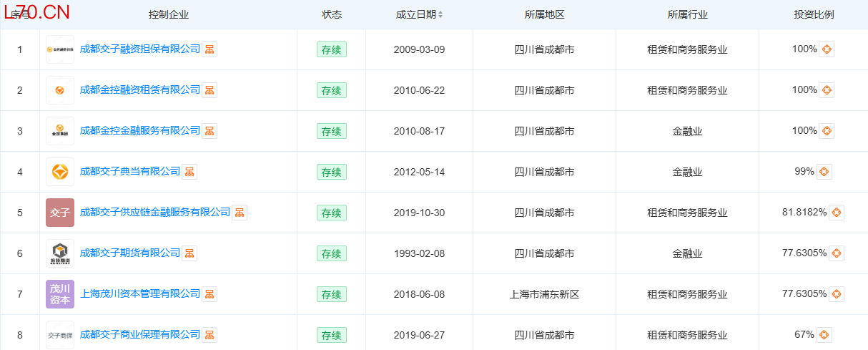The width and height of the screenshot is (868, 350).
Task: Click equity-structure icon next to 成都金控融资租赁有限公司
Action: pos(209,90)
